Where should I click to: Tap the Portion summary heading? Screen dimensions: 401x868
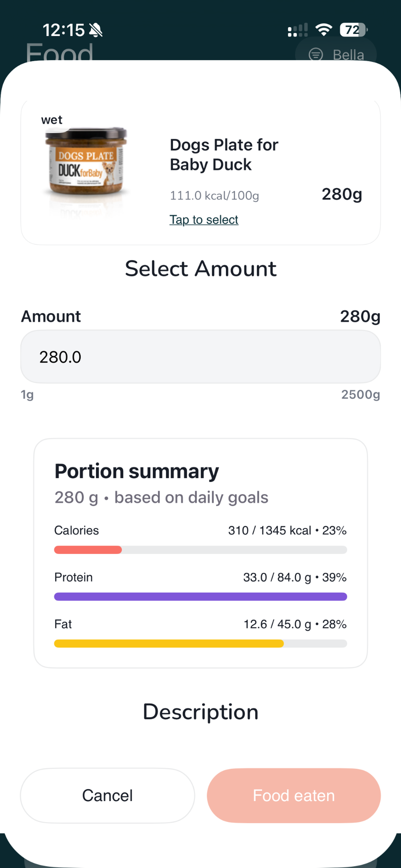(137, 471)
